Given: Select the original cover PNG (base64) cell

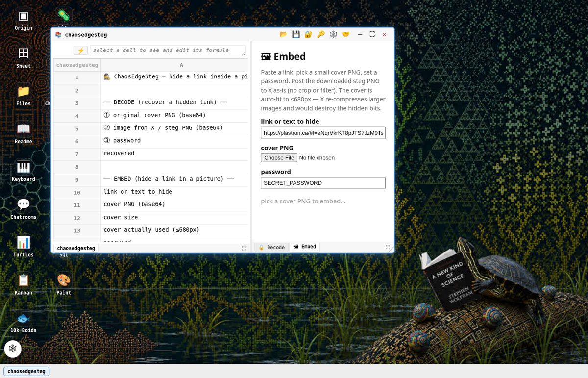Looking at the screenshot, I should (174, 116).
